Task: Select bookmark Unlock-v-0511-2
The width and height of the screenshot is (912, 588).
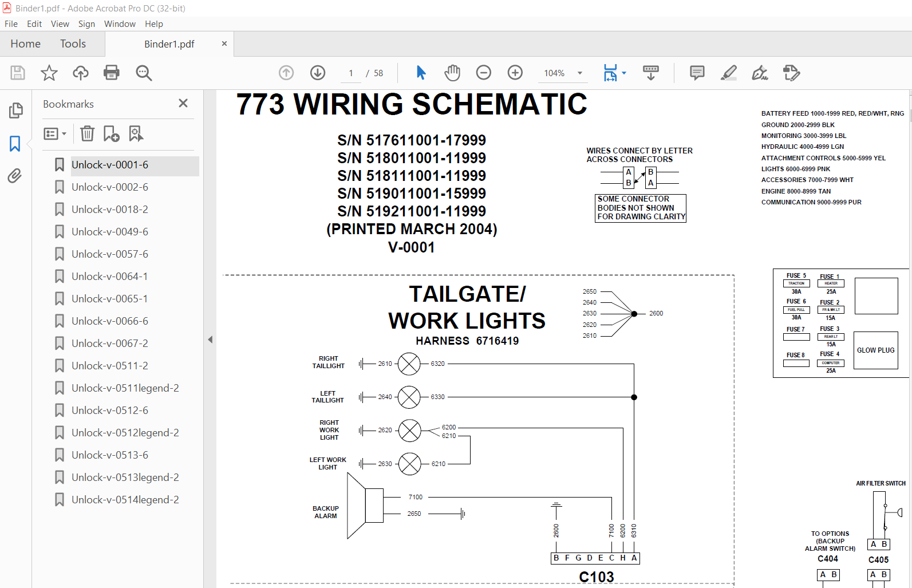Action: click(x=110, y=366)
